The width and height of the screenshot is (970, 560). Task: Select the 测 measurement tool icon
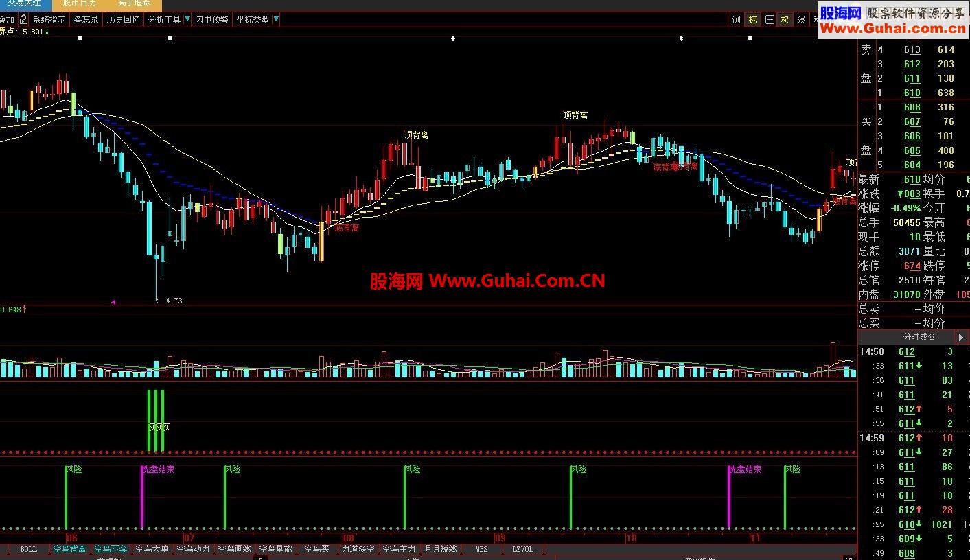(x=735, y=20)
